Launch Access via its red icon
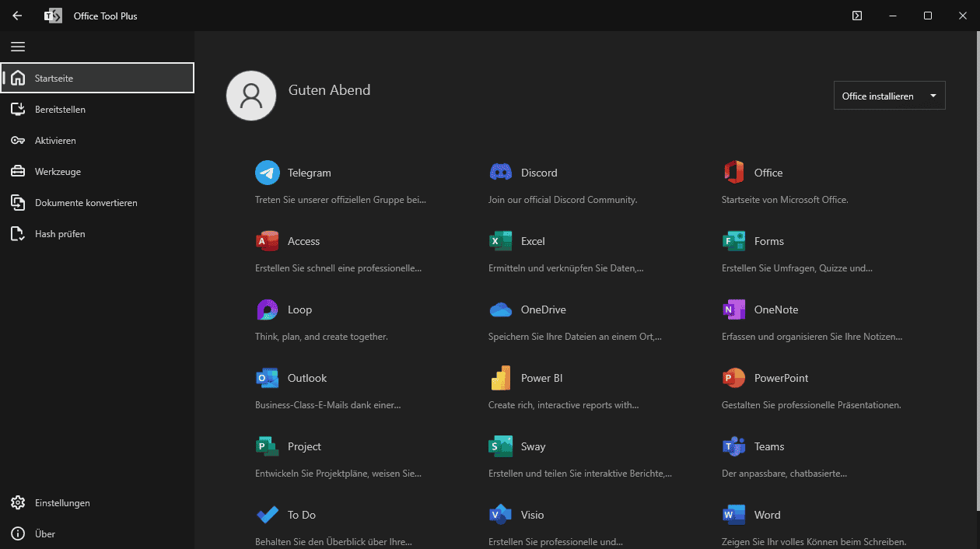 click(268, 241)
